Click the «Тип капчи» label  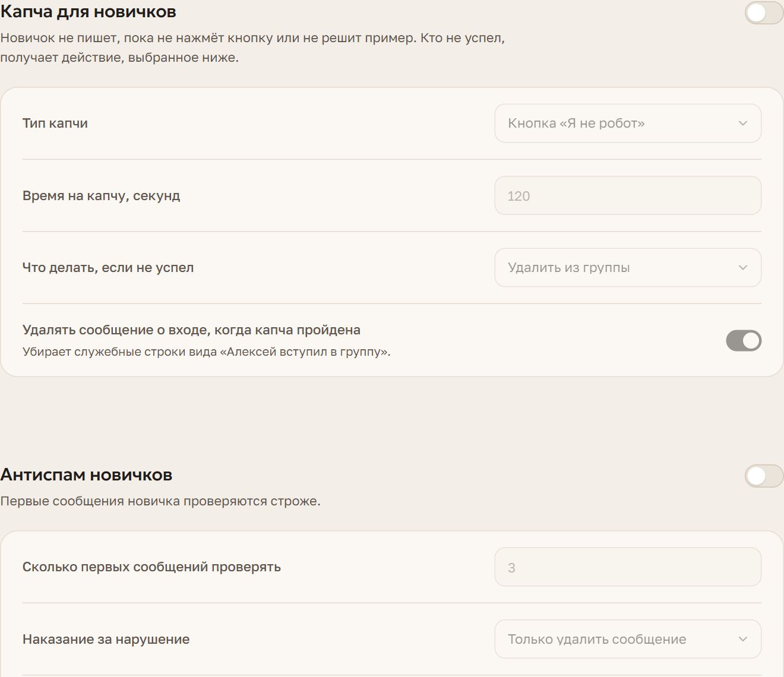(x=55, y=123)
